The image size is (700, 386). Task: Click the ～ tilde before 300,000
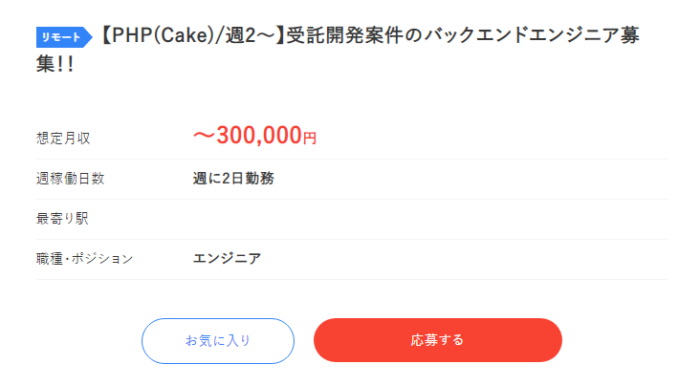click(204, 136)
